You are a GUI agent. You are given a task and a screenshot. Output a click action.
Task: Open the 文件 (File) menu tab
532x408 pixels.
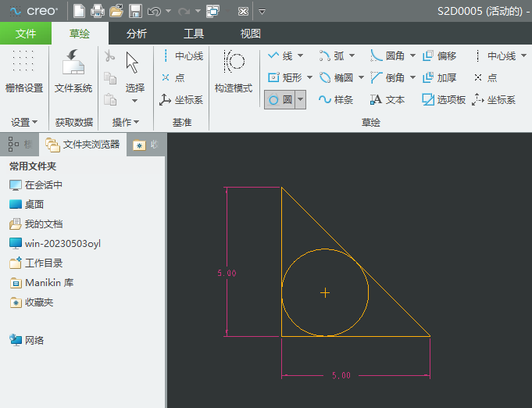point(26,34)
